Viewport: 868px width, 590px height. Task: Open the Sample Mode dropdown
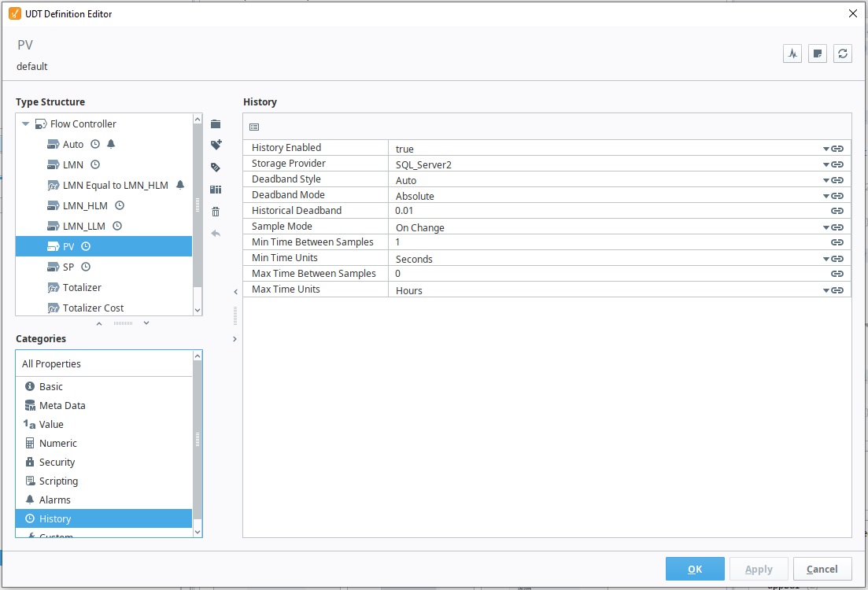[x=826, y=227]
